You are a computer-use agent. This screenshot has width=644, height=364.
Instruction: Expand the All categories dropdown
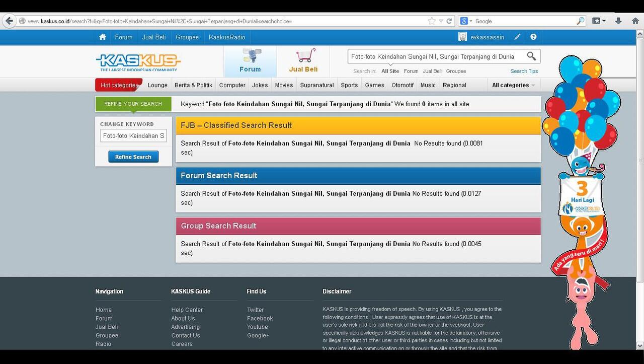[x=514, y=85]
